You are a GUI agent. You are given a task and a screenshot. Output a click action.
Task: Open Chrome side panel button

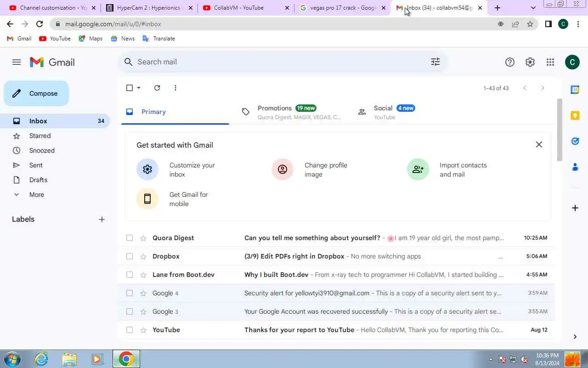tap(548, 24)
